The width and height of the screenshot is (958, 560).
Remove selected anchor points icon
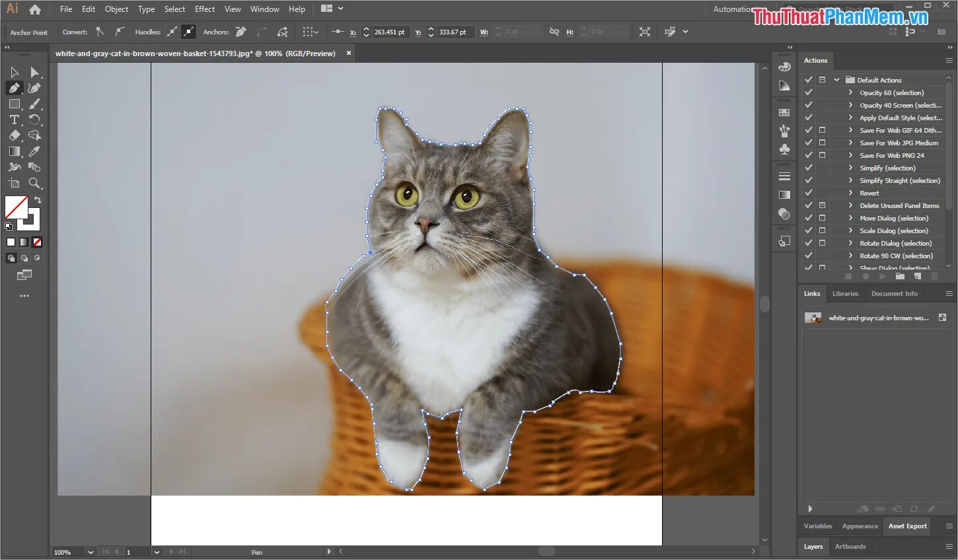(241, 32)
